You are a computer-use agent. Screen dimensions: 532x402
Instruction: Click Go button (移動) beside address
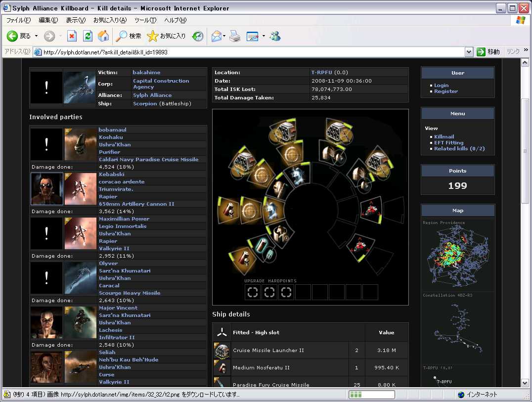click(x=488, y=52)
